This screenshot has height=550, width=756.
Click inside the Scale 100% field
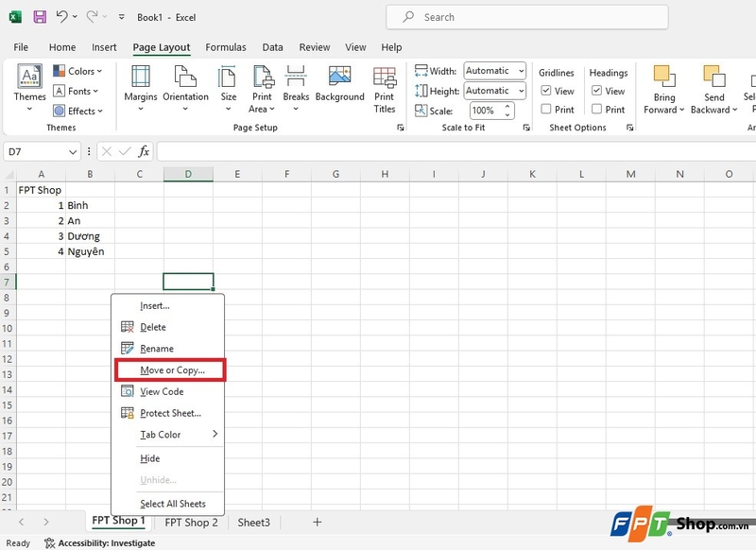(486, 111)
